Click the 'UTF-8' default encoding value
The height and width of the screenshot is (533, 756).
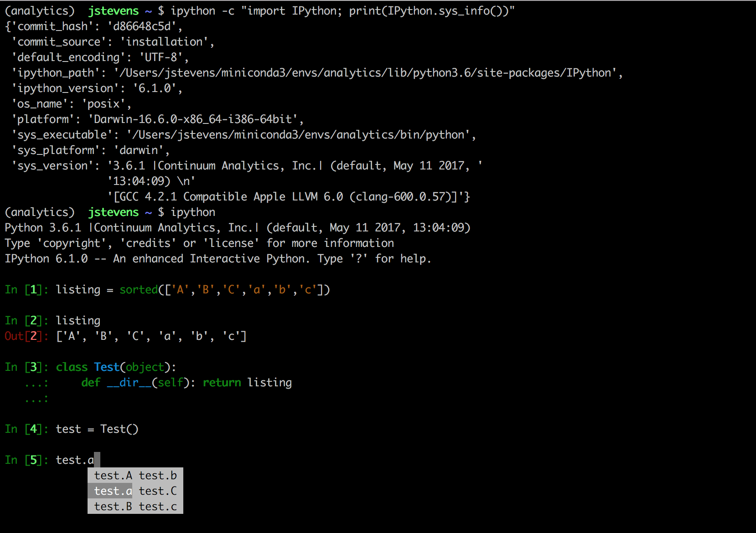point(161,57)
